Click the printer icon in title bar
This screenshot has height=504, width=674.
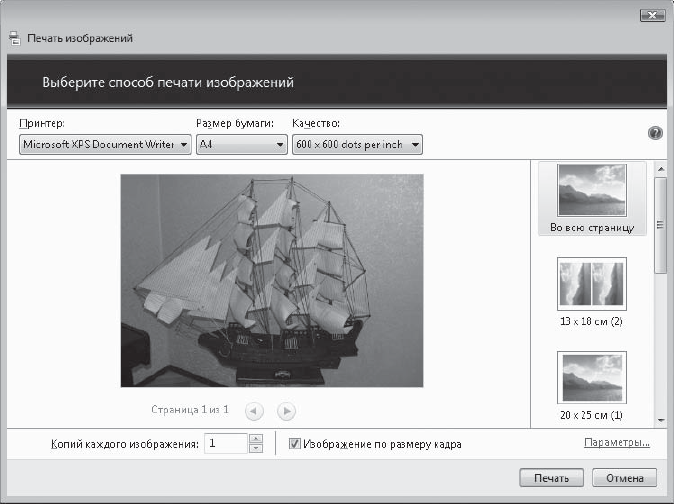coord(14,38)
